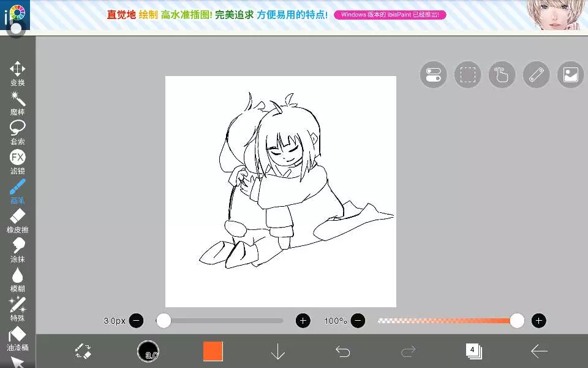
Task: Tap the drawing canvas on the sketch
Action: (281, 191)
